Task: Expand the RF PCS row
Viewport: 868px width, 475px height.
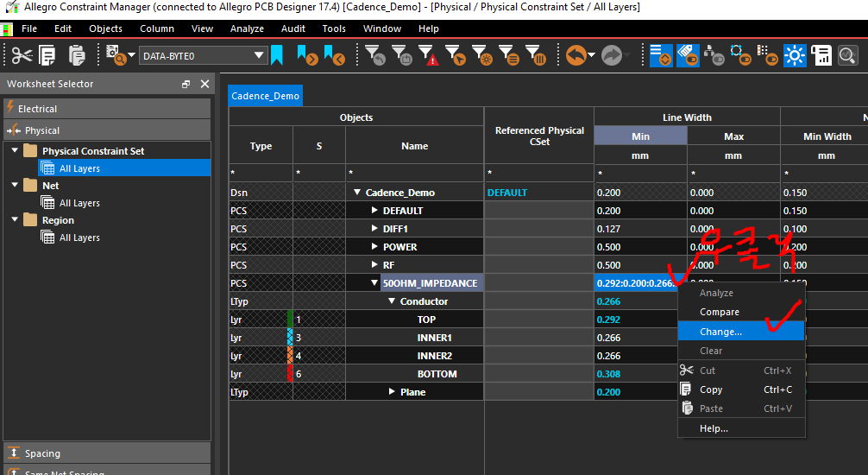Action: [374, 265]
